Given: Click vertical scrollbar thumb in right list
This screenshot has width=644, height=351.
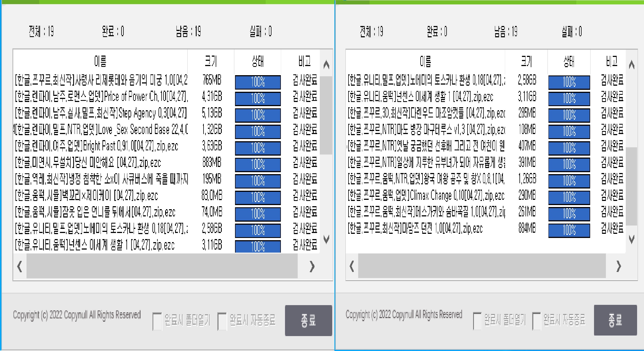Looking at the screenshot, I should [x=631, y=186].
